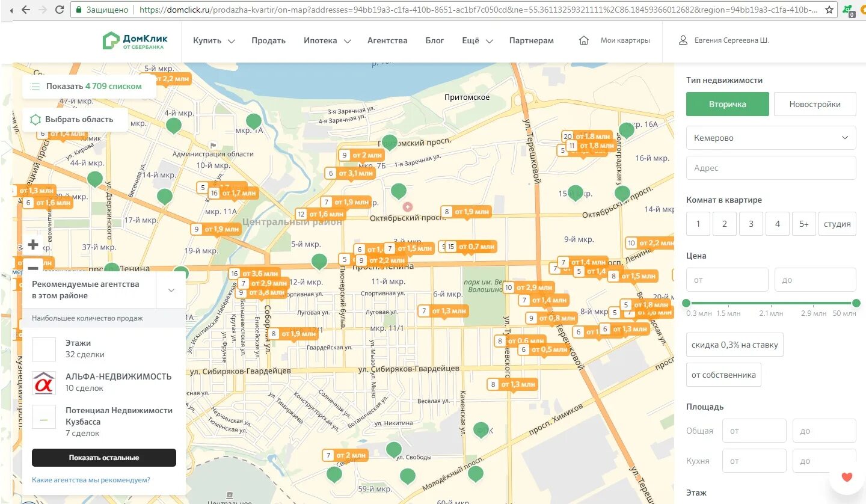
Task: Click the list icon beside Показать 4 709 списком
Action: click(x=36, y=87)
